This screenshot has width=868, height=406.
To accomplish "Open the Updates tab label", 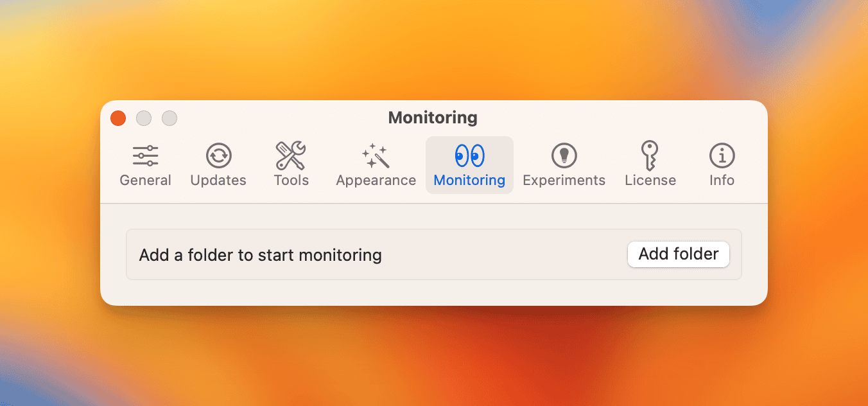I will [x=218, y=181].
